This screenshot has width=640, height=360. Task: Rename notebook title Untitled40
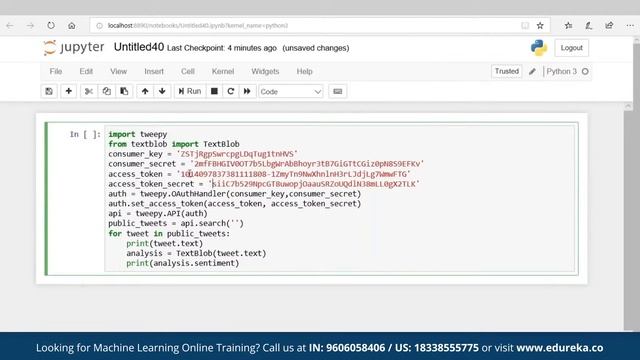click(139, 47)
